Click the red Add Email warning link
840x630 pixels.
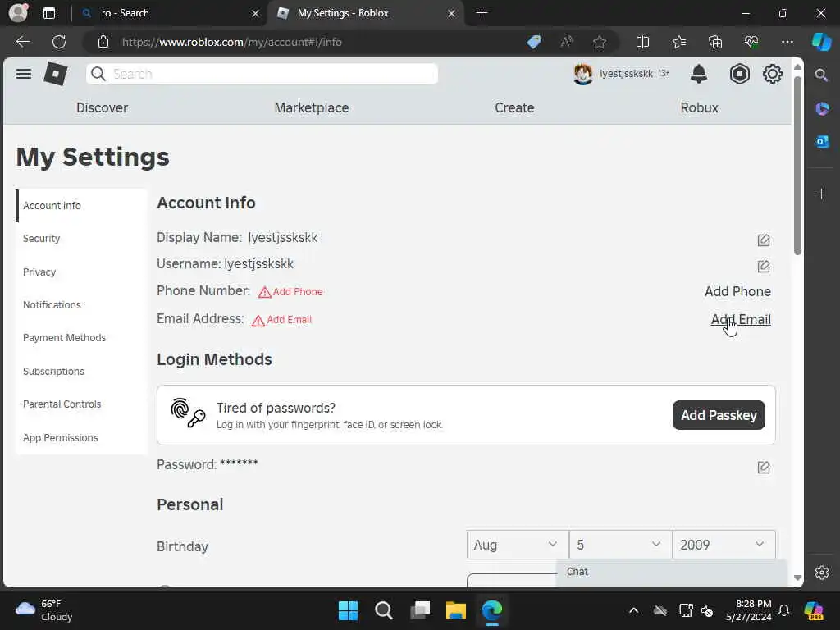coord(282,320)
